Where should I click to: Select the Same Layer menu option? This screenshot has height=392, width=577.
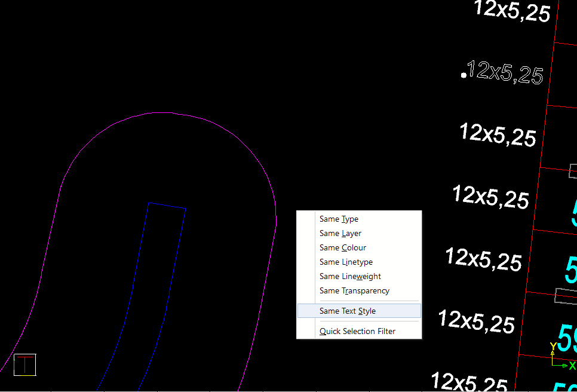(x=340, y=234)
